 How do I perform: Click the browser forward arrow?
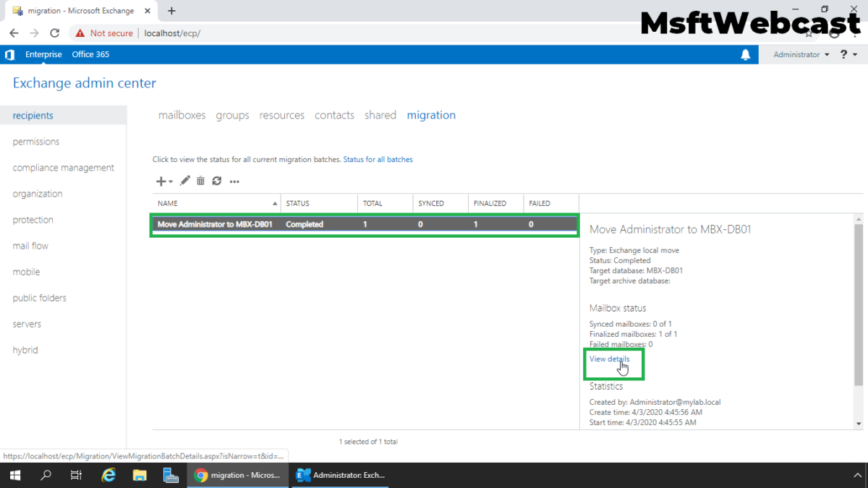point(34,33)
